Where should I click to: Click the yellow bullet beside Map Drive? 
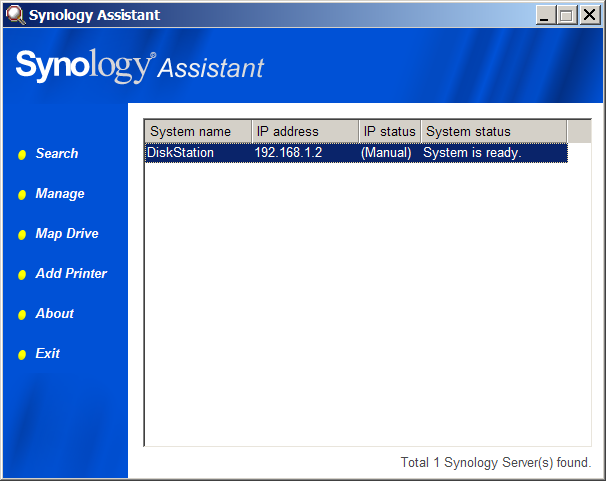pos(22,235)
